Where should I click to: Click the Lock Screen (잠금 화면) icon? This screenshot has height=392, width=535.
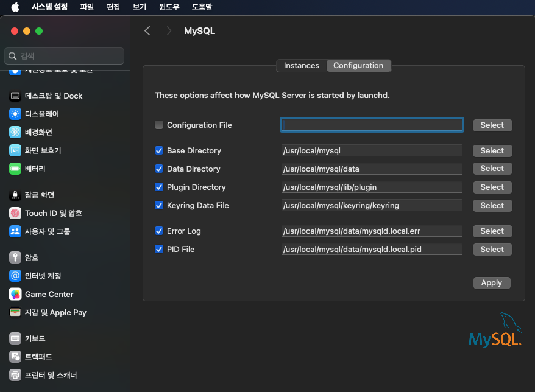(x=15, y=195)
